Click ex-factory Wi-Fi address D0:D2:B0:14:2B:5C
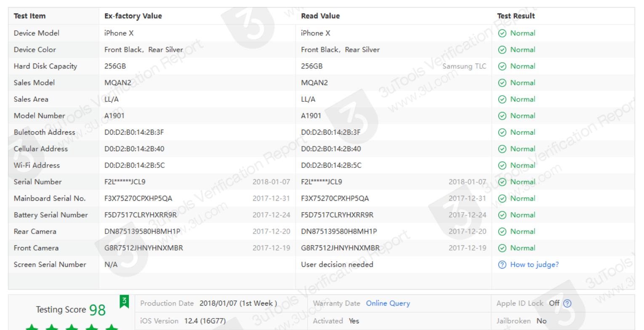Image resolution: width=644 pixels, height=330 pixels. pyautogui.click(x=135, y=165)
